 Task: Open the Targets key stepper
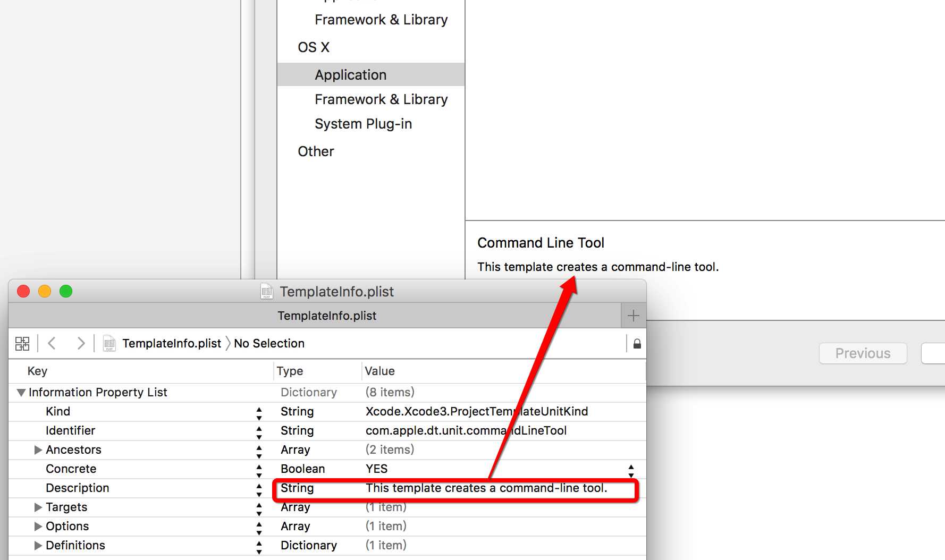point(259,510)
